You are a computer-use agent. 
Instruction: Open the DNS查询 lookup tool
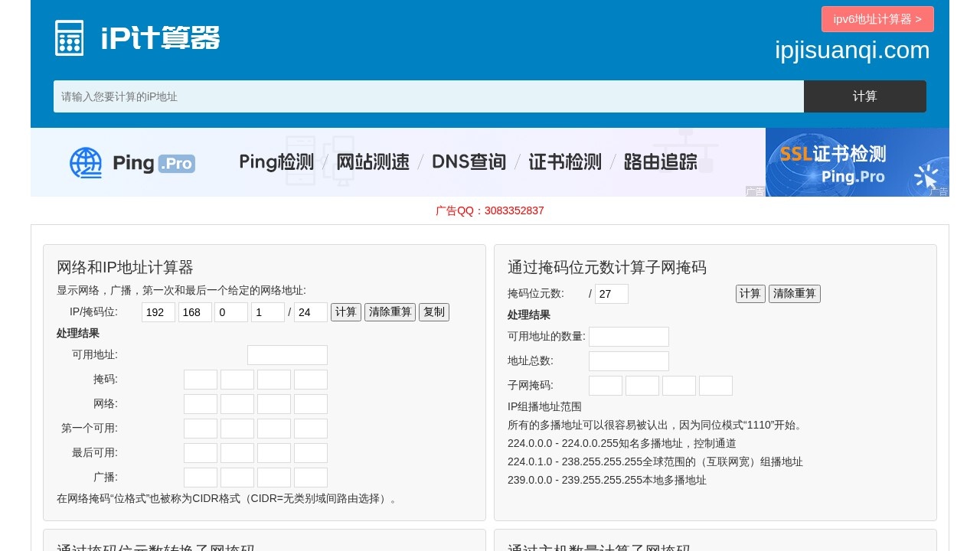pyautogui.click(x=469, y=162)
